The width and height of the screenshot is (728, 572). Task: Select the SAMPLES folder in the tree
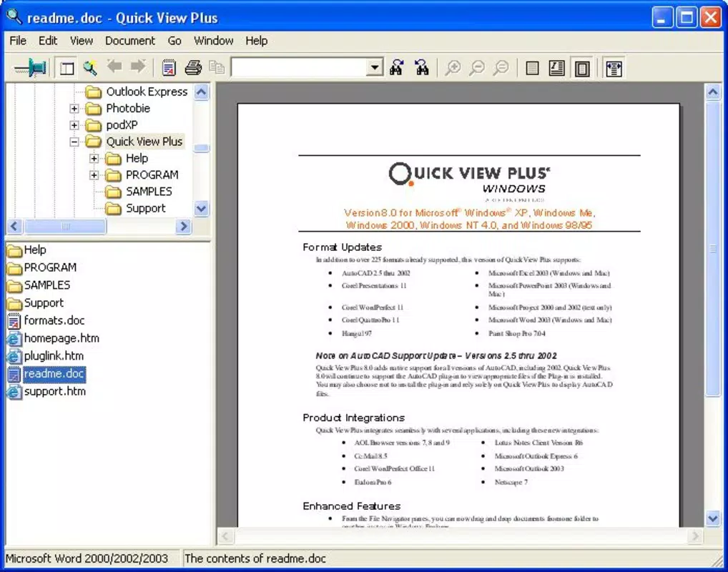pos(149,192)
